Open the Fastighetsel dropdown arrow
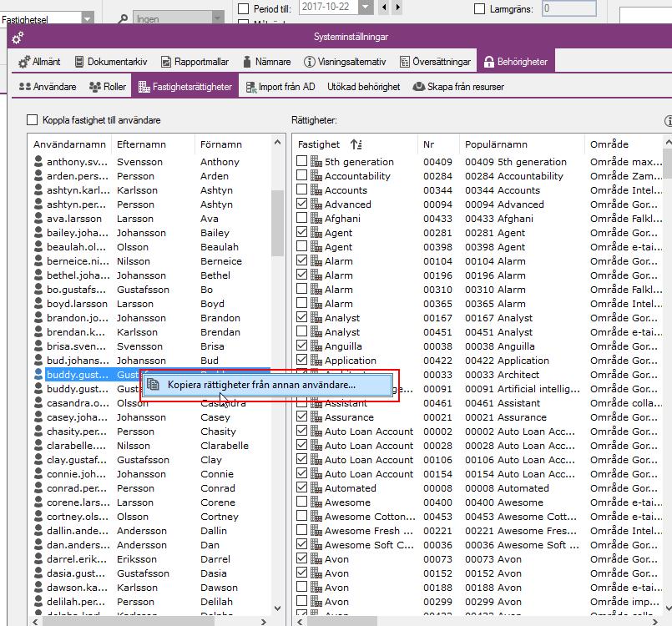The width and height of the screenshot is (672, 626). click(88, 19)
